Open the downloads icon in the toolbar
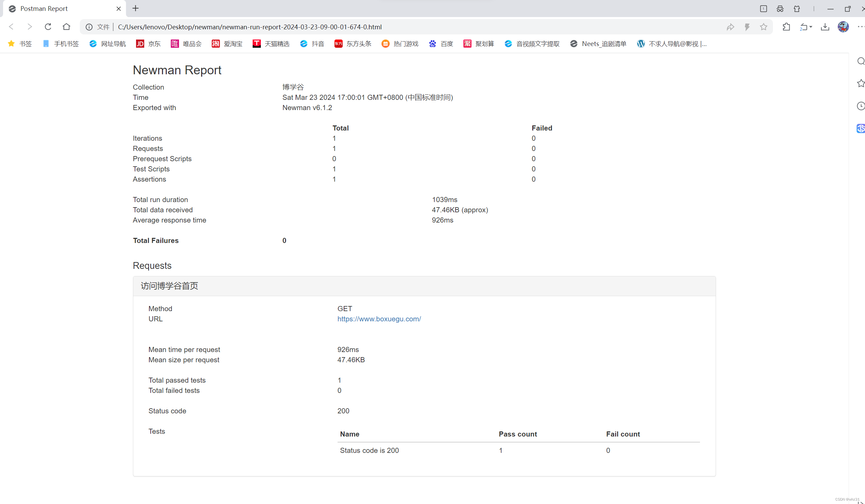865x504 pixels. tap(825, 27)
